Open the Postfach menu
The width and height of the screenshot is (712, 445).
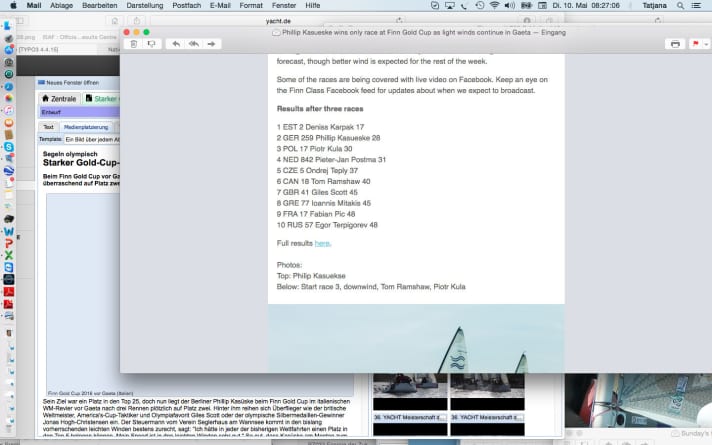coord(187,5)
